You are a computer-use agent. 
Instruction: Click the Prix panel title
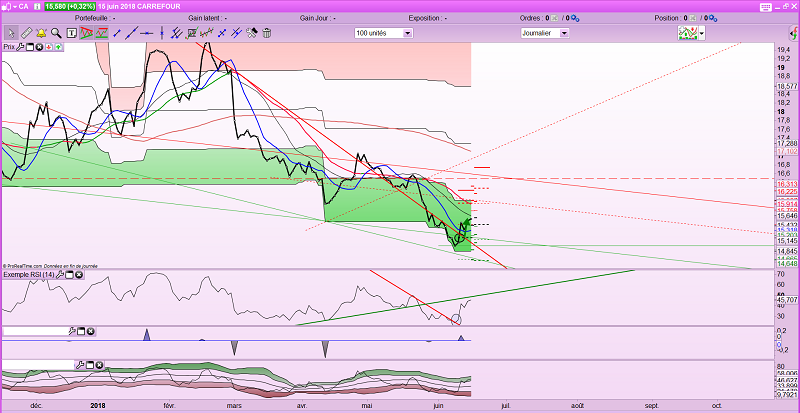(x=9, y=46)
